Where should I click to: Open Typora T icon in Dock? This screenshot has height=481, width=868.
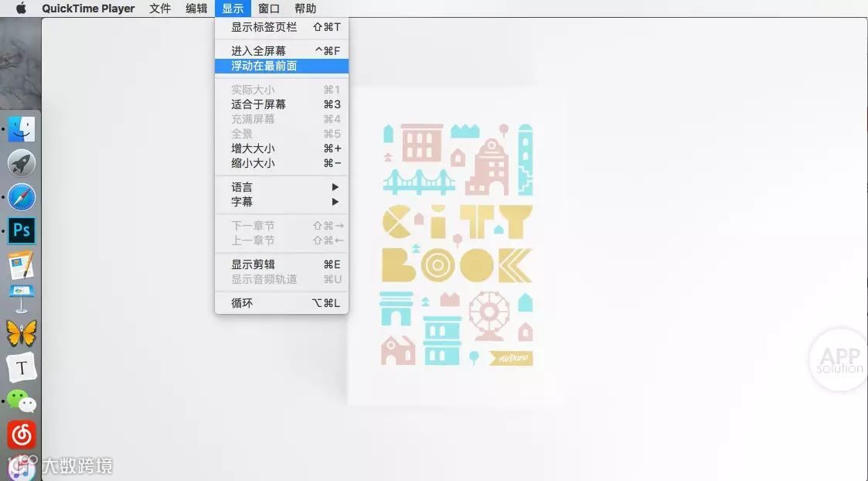22,367
